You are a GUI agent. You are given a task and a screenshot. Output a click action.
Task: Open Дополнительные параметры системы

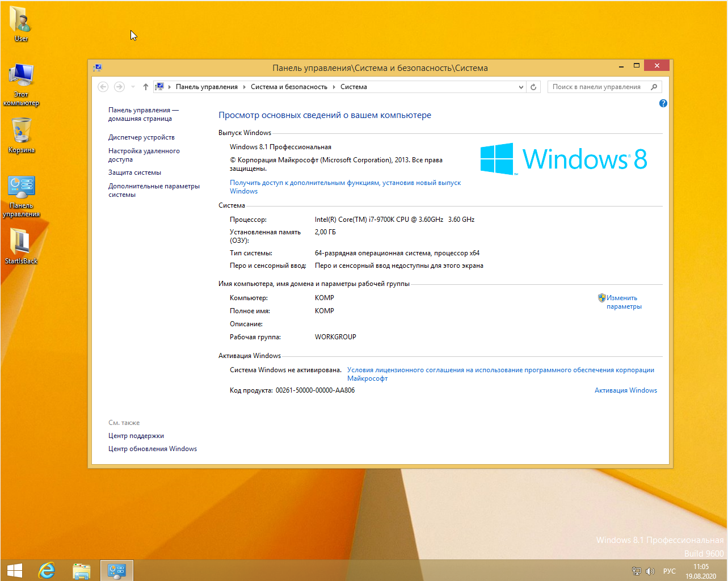[154, 190]
